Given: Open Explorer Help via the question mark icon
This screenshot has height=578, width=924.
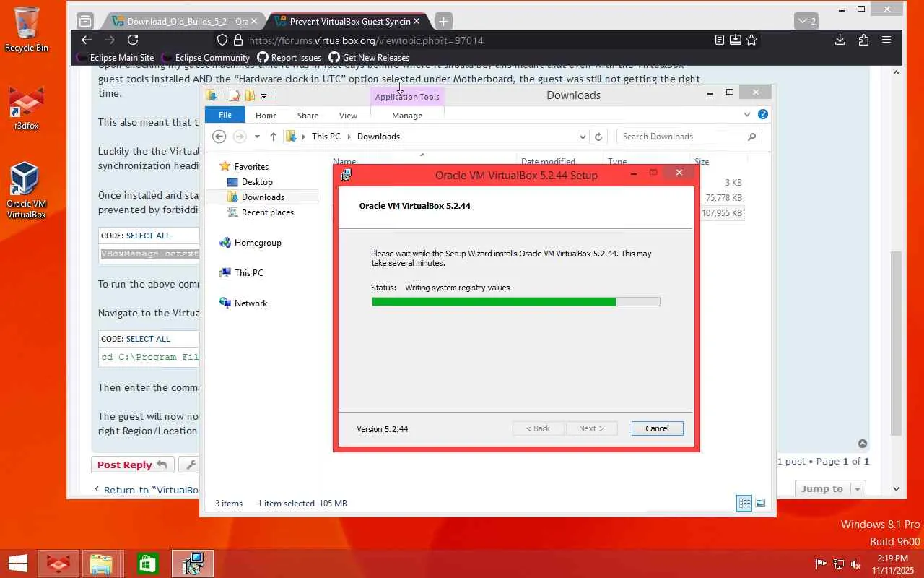Looking at the screenshot, I should point(763,114).
